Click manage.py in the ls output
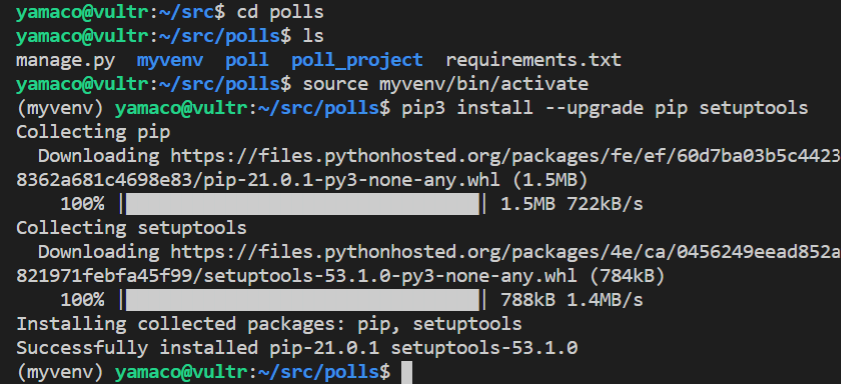Viewport: 841px width, 384px height. pos(65,60)
